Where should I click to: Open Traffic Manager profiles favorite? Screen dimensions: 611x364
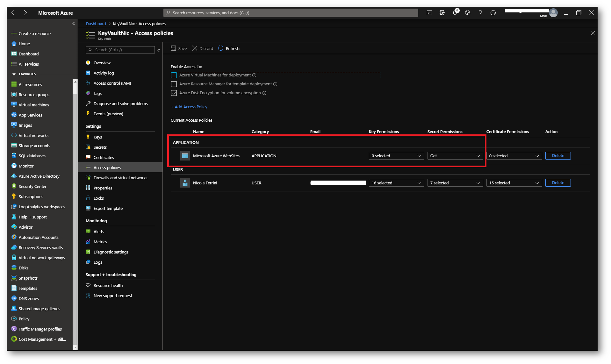coord(40,329)
